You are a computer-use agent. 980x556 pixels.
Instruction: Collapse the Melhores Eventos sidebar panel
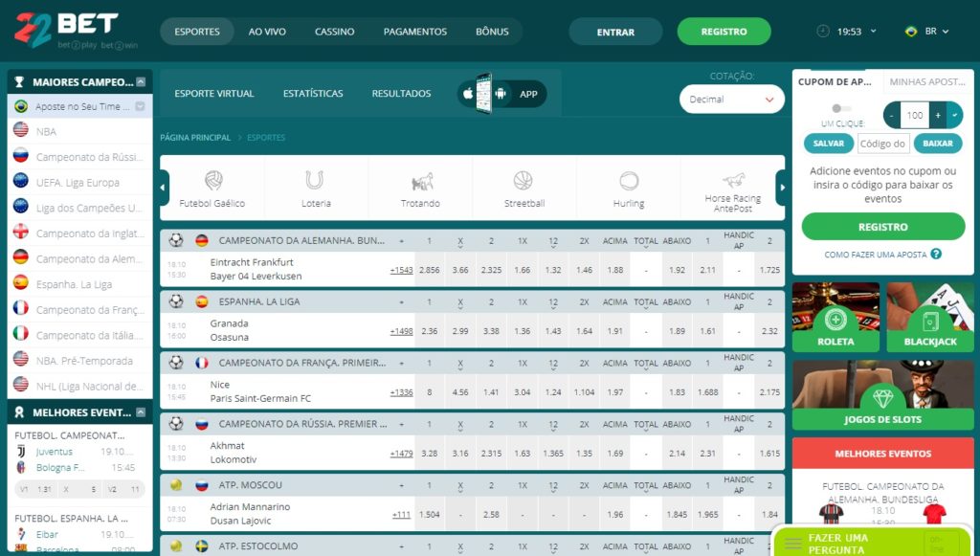point(141,412)
